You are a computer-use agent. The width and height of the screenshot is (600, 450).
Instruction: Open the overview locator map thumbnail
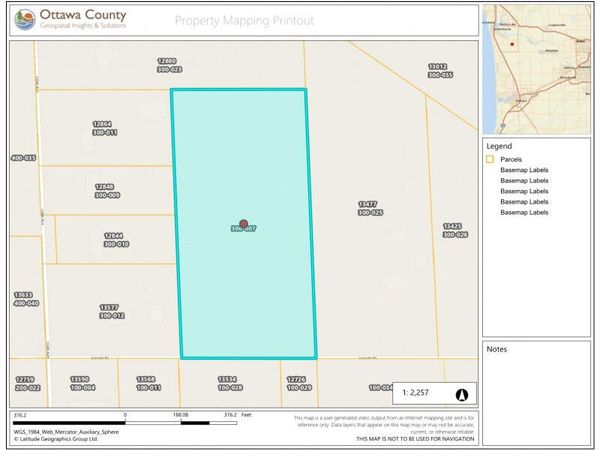pos(538,65)
